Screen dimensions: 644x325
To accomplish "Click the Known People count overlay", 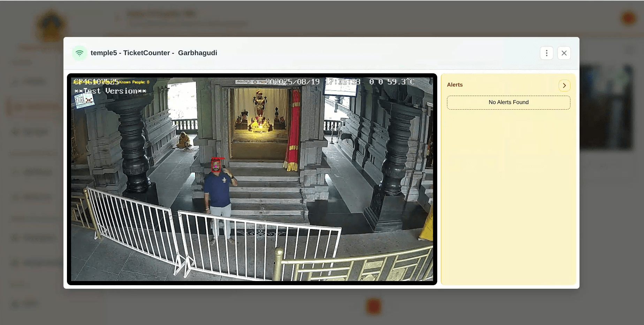I will [x=134, y=82].
